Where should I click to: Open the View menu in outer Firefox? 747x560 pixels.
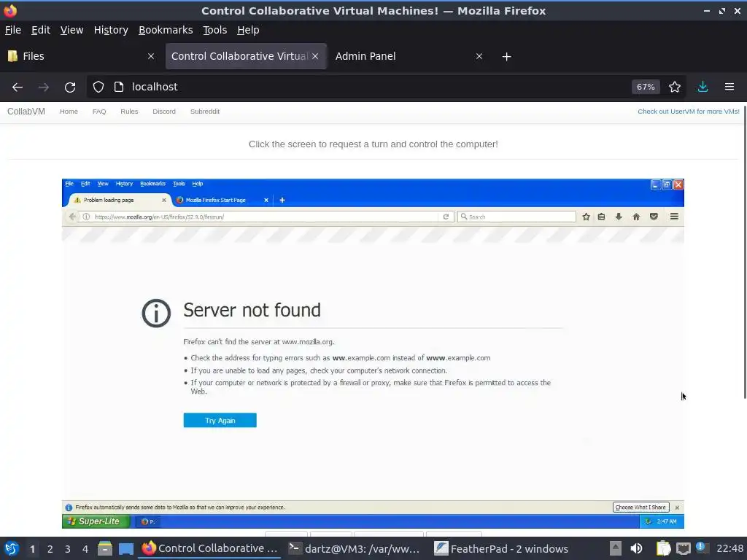(x=72, y=30)
